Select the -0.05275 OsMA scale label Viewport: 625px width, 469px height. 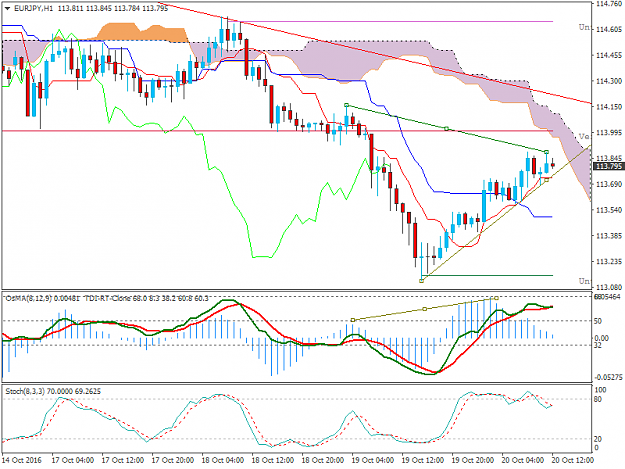pos(609,377)
